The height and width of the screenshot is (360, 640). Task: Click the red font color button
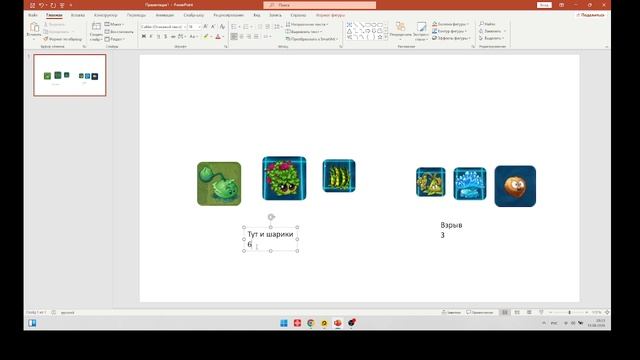(x=218, y=37)
